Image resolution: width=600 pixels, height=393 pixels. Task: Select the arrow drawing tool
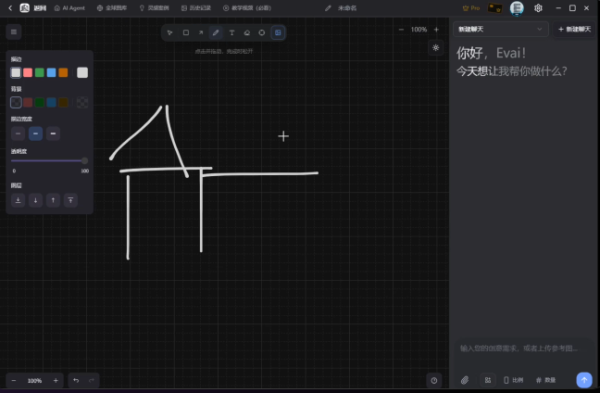pos(201,33)
